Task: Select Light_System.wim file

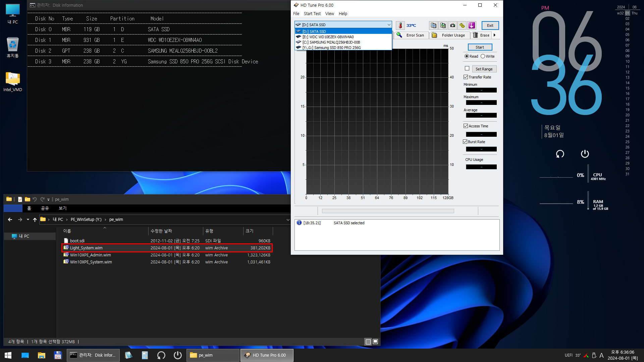Action: (167, 248)
